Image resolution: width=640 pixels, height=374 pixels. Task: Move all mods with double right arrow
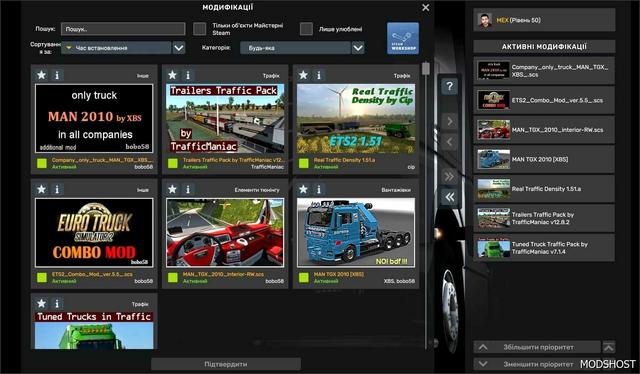(449, 176)
